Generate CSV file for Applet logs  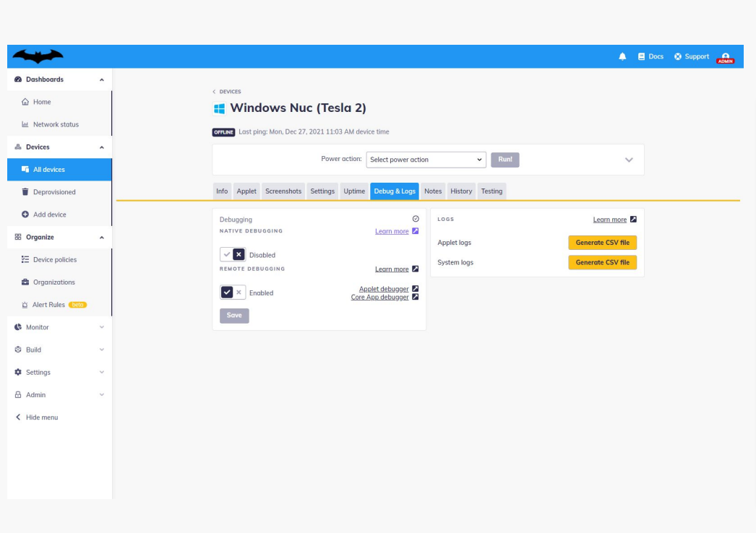pyautogui.click(x=602, y=243)
